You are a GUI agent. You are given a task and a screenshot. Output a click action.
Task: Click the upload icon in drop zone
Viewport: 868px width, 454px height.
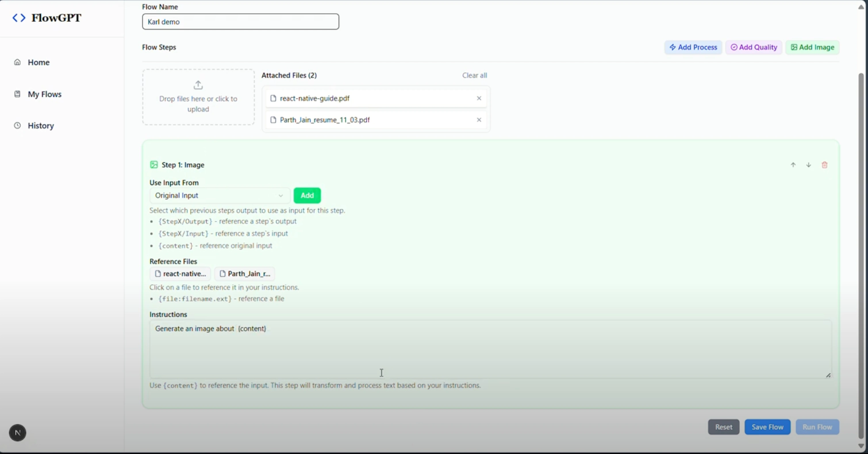point(198,85)
